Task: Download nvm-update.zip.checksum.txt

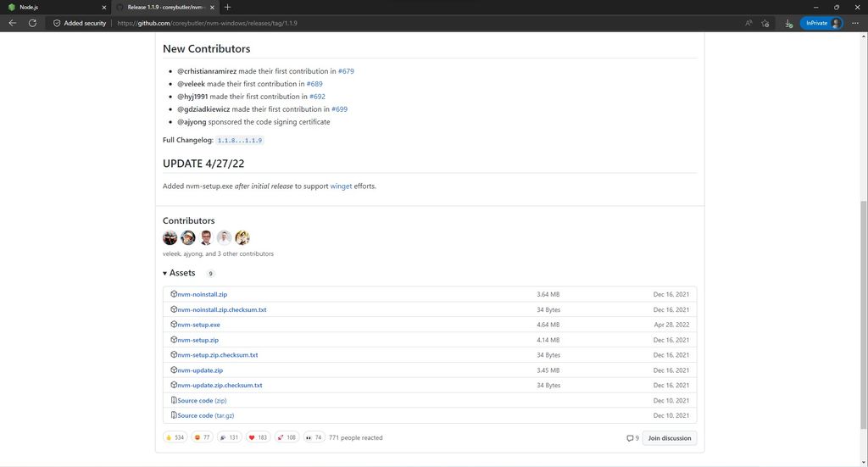Action: point(220,385)
